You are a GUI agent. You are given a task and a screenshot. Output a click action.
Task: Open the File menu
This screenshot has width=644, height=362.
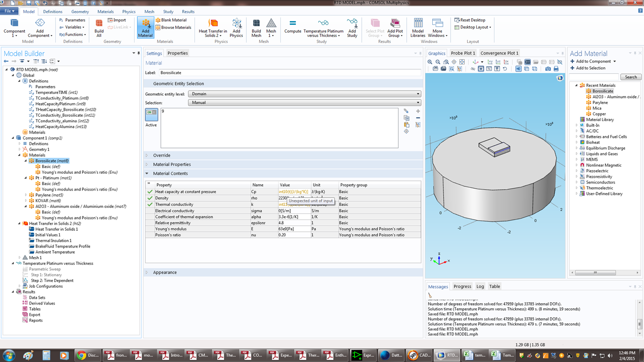(x=9, y=11)
